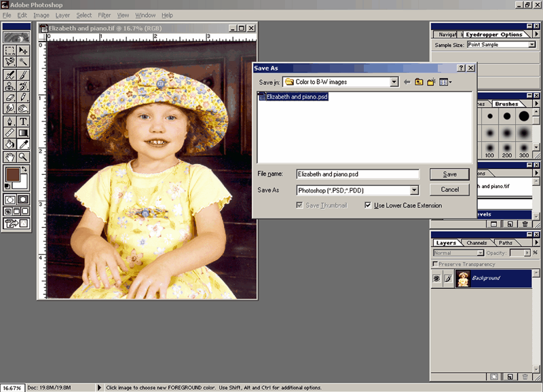Screen dimensions: 543x392
Task: Open the Sample Size dropdown
Action: pyautogui.click(x=531, y=45)
